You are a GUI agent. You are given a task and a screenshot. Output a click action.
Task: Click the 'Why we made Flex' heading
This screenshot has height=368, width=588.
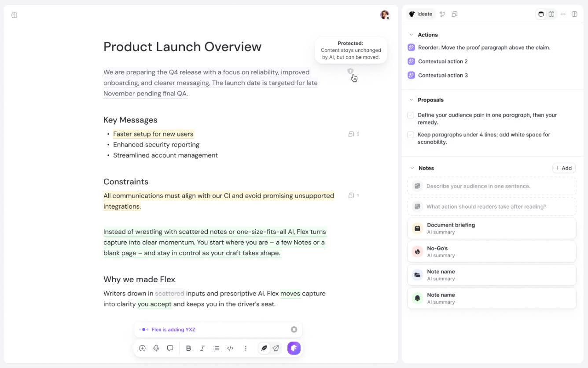click(x=139, y=280)
